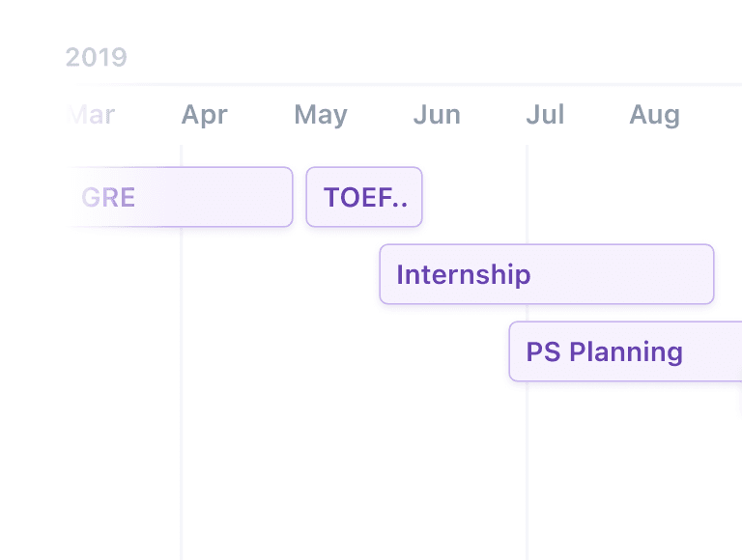742x560 pixels.
Task: Open the truncated TOEF.. task bar
Action: point(364,197)
